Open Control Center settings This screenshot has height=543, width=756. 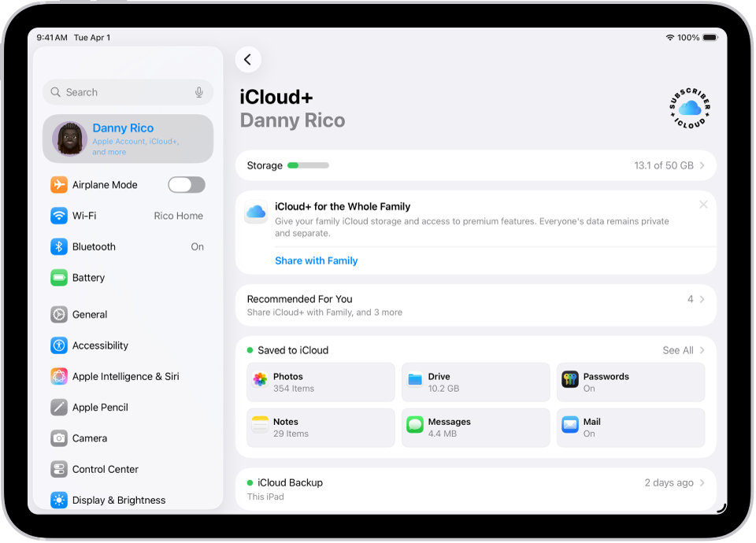click(x=128, y=469)
